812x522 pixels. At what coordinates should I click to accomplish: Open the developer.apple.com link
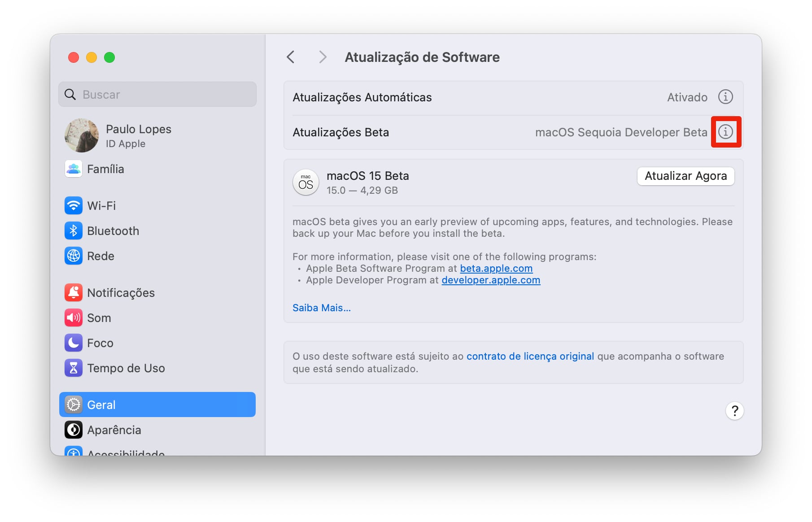click(x=491, y=280)
